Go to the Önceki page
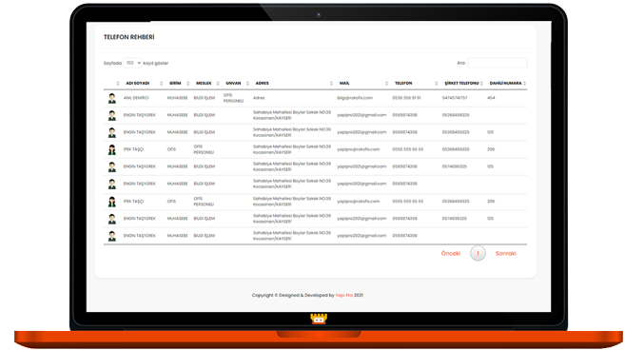The width and height of the screenshot is (644, 350). pyautogui.click(x=451, y=253)
